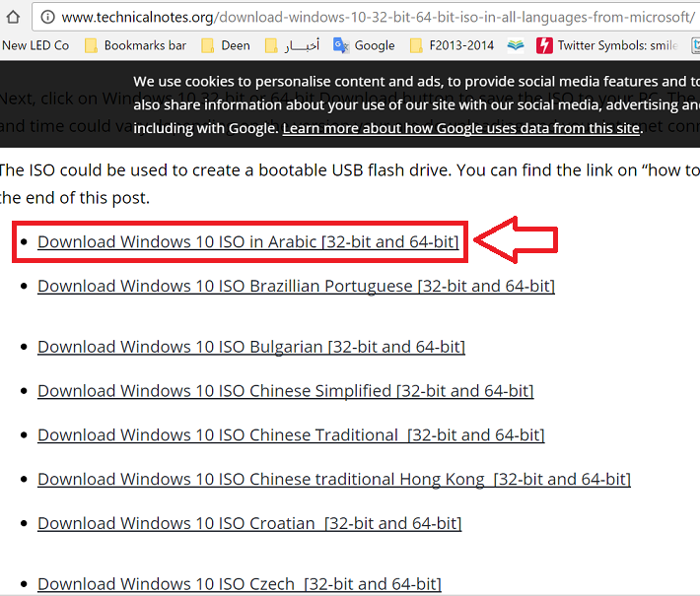
Task: Click the red arrow pointing to Arabic link
Action: [516, 240]
